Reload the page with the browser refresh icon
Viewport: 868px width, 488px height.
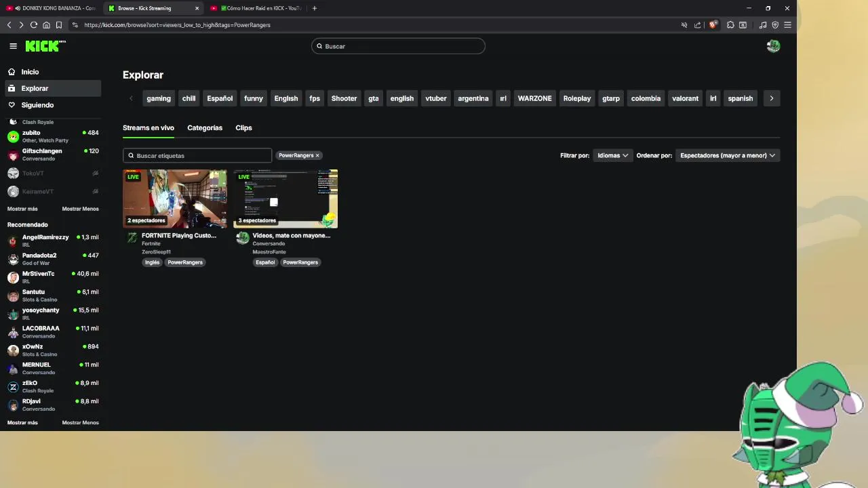34,25
